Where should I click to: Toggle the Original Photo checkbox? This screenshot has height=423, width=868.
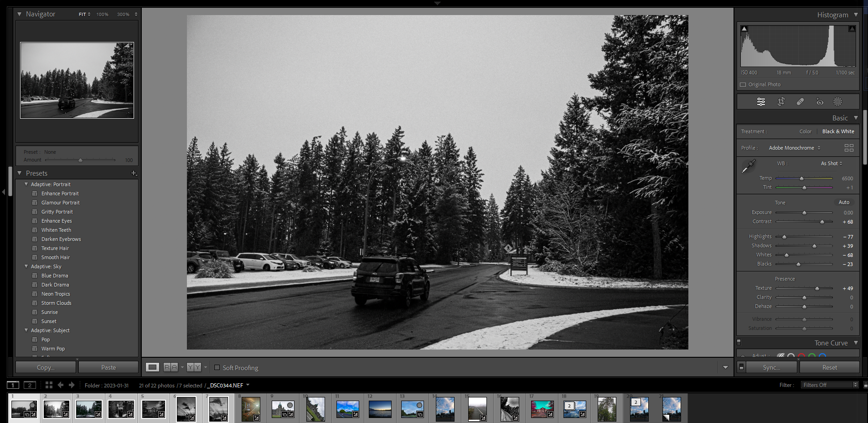(x=743, y=84)
